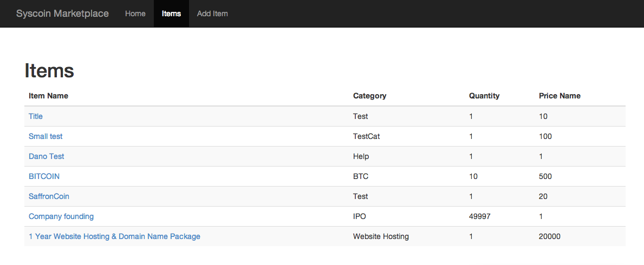Open the BITCOIN item link
The width and height of the screenshot is (644, 265).
coord(44,176)
